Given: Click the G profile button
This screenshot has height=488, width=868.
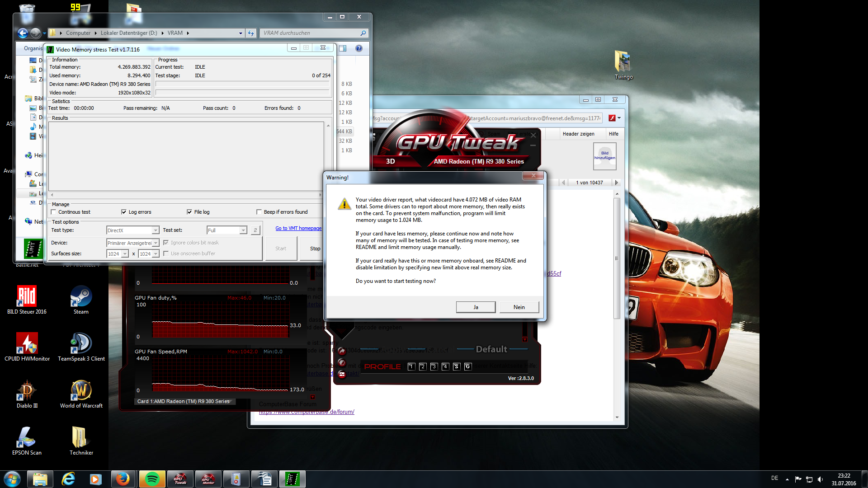Looking at the screenshot, I should point(467,366).
